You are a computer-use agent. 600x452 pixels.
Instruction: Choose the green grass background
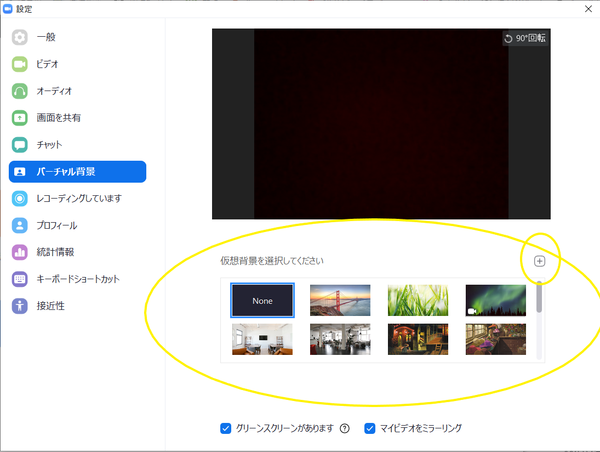point(418,300)
